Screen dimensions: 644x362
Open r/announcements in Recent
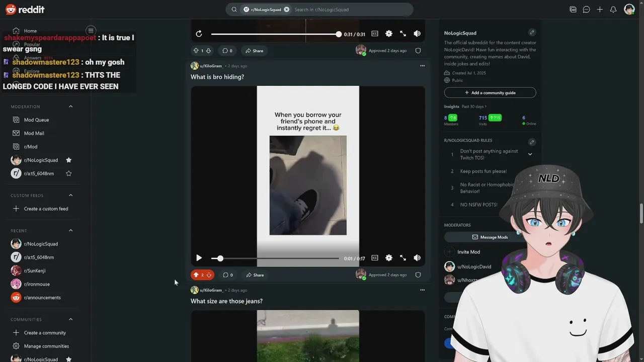point(42,298)
